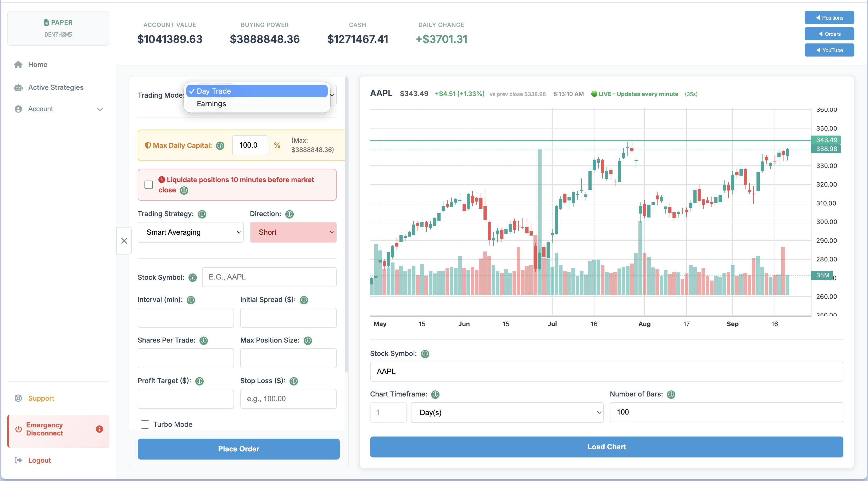Viewport: 868px width, 481px height.
Task: Click info icon next to Direction
Action: click(290, 214)
